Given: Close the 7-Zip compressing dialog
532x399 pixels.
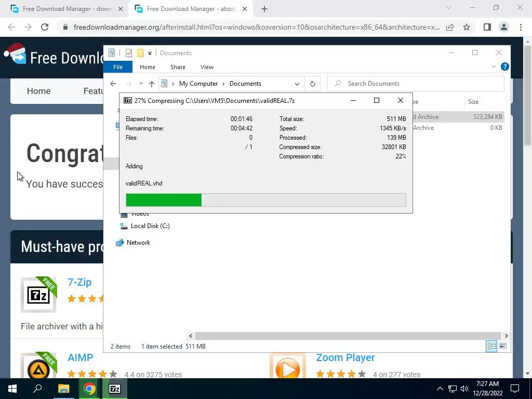Looking at the screenshot, I should [401, 100].
